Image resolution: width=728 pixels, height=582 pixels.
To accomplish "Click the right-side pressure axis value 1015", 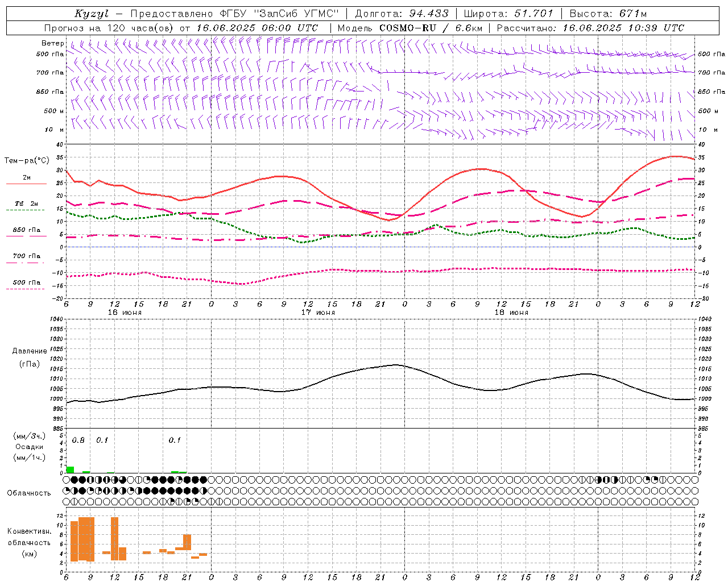I will 705,369.
